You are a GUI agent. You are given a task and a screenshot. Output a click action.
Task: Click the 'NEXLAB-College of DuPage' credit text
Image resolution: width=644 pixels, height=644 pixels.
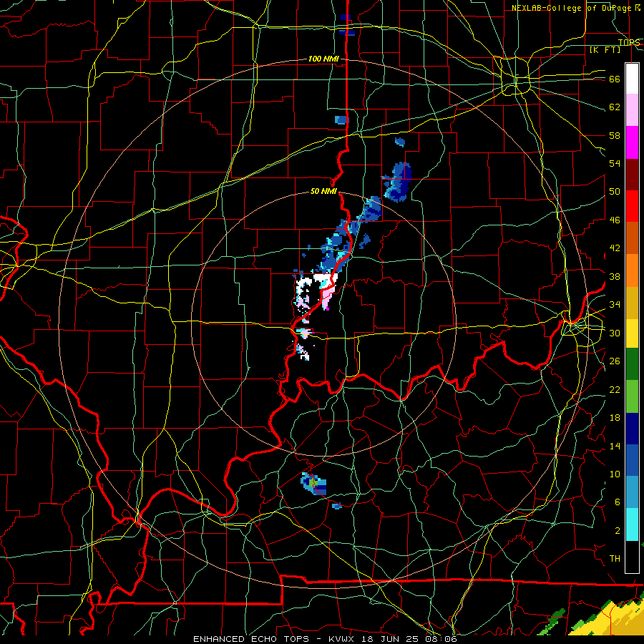point(571,8)
